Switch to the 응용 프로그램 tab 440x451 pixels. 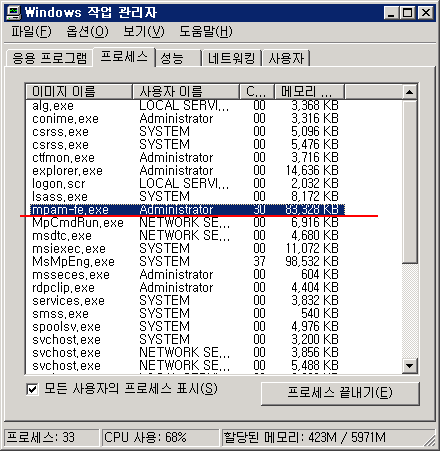click(49, 58)
